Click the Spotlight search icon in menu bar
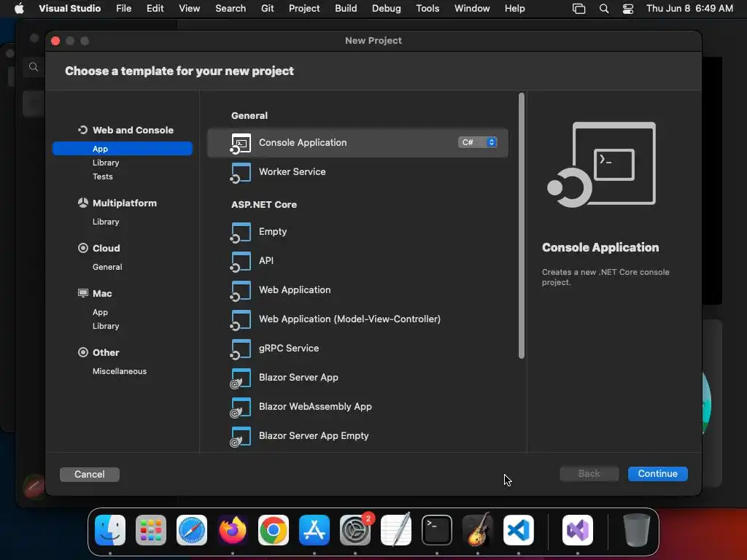 [604, 9]
